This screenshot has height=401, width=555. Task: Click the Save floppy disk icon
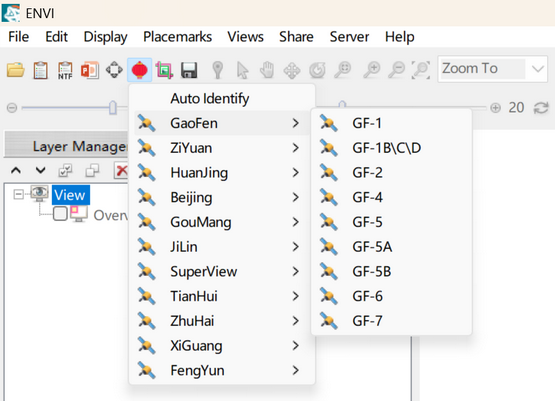[x=189, y=70]
